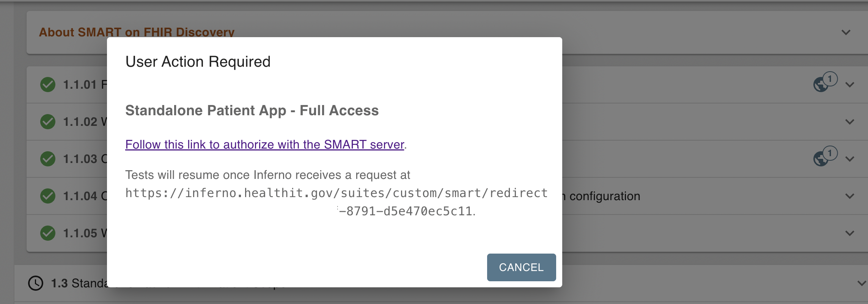Expand the 1.3 Standalone test group
This screenshot has width=868, height=304.
pos(861,282)
